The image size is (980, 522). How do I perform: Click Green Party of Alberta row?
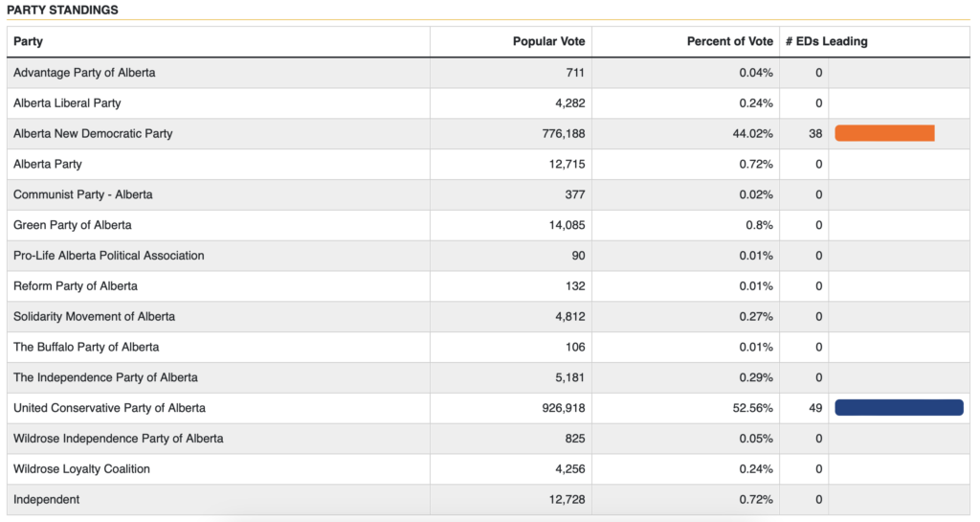pos(488,225)
